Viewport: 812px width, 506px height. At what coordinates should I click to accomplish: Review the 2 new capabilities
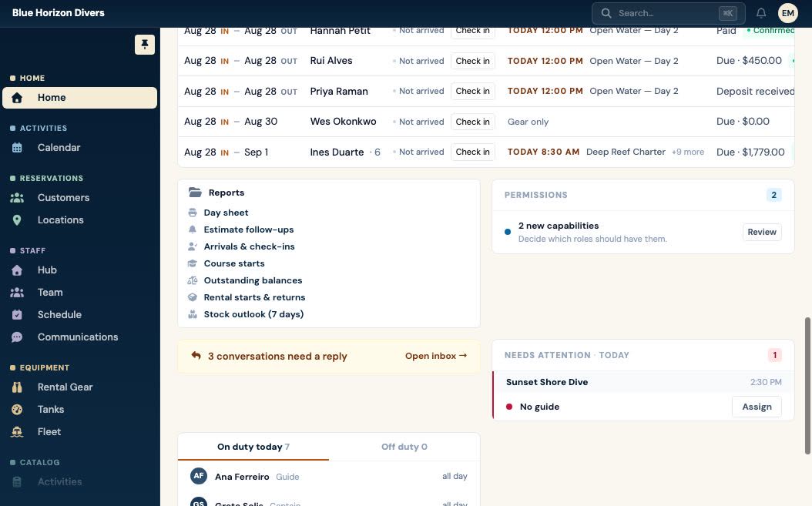pyautogui.click(x=762, y=232)
